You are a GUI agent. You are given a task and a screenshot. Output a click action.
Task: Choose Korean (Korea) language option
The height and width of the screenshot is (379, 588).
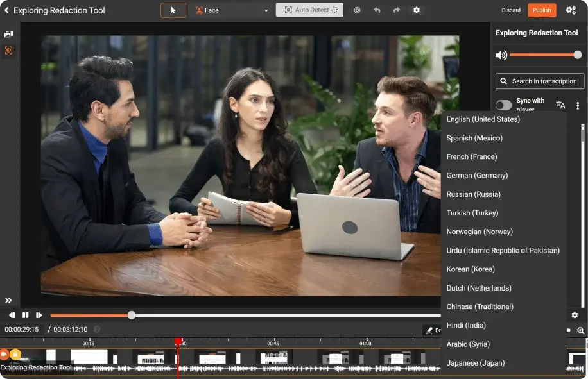[x=471, y=269]
